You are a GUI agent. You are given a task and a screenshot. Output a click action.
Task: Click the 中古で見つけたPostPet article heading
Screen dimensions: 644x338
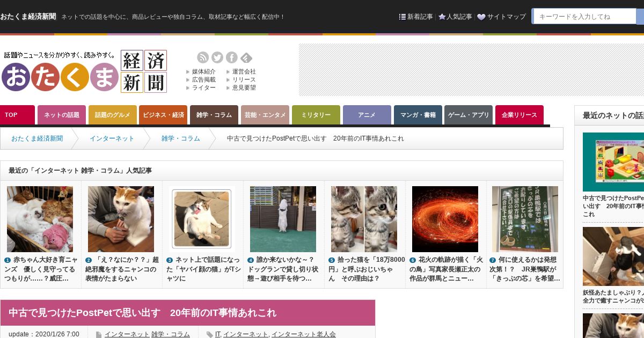142,313
